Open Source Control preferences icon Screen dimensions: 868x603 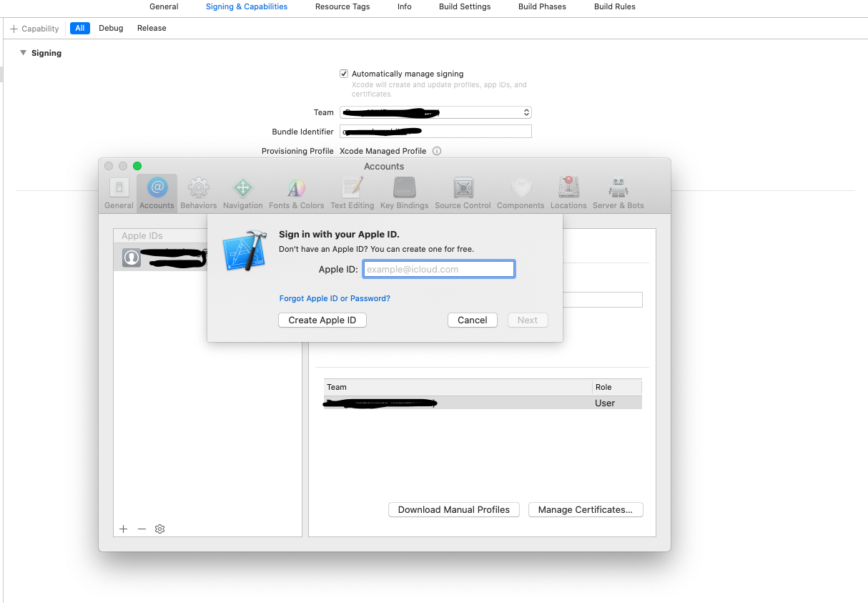coord(463,188)
